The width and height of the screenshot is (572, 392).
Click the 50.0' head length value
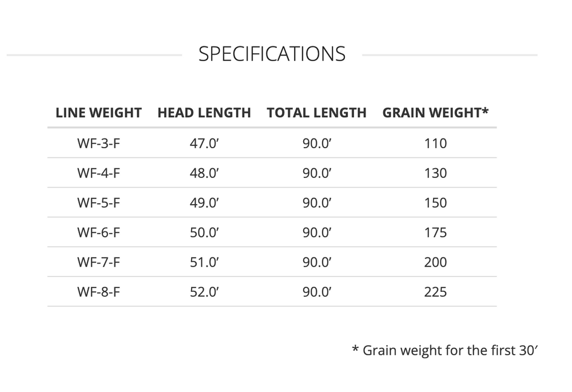click(x=204, y=232)
